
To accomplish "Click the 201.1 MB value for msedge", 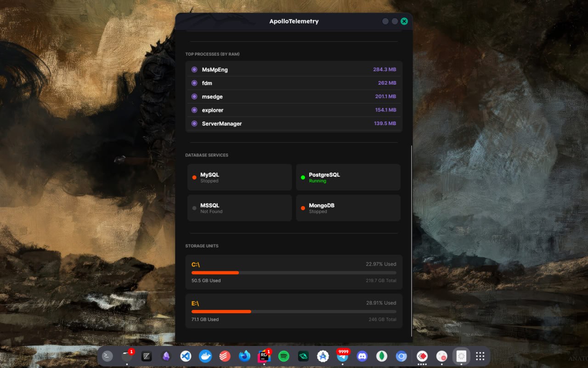I will [385, 97].
